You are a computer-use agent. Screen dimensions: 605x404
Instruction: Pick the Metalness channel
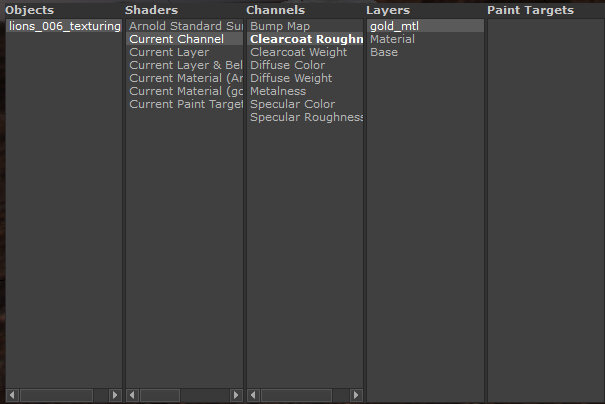point(278,91)
